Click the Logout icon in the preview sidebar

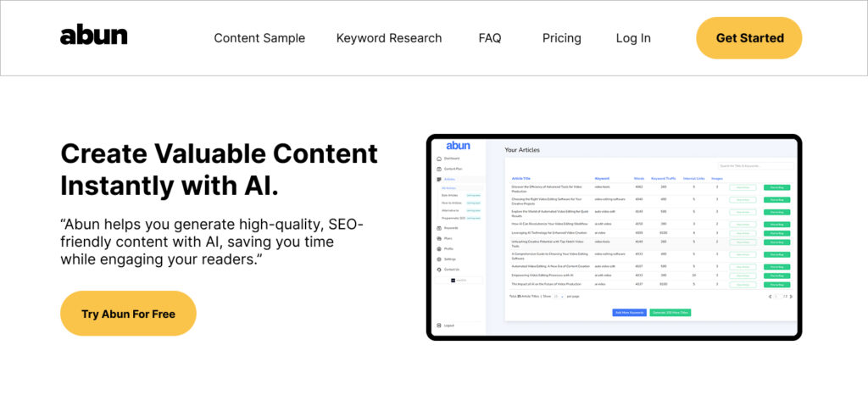pos(439,326)
